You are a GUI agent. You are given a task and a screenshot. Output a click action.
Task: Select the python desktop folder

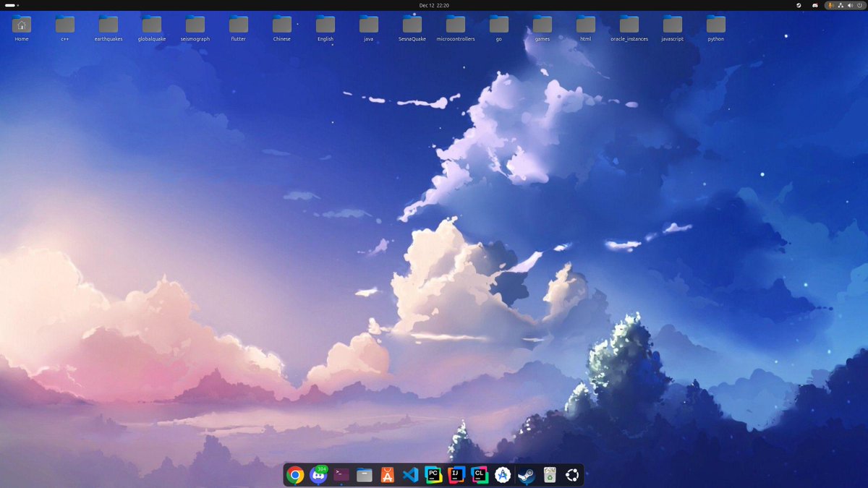pyautogui.click(x=716, y=27)
